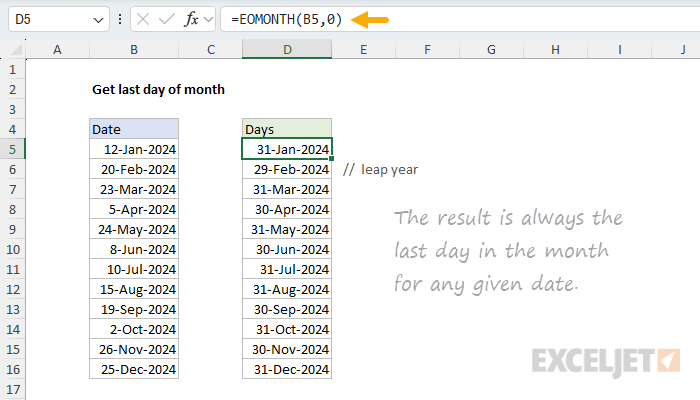Select column A header
Screen dimensions: 700x400
58,49
